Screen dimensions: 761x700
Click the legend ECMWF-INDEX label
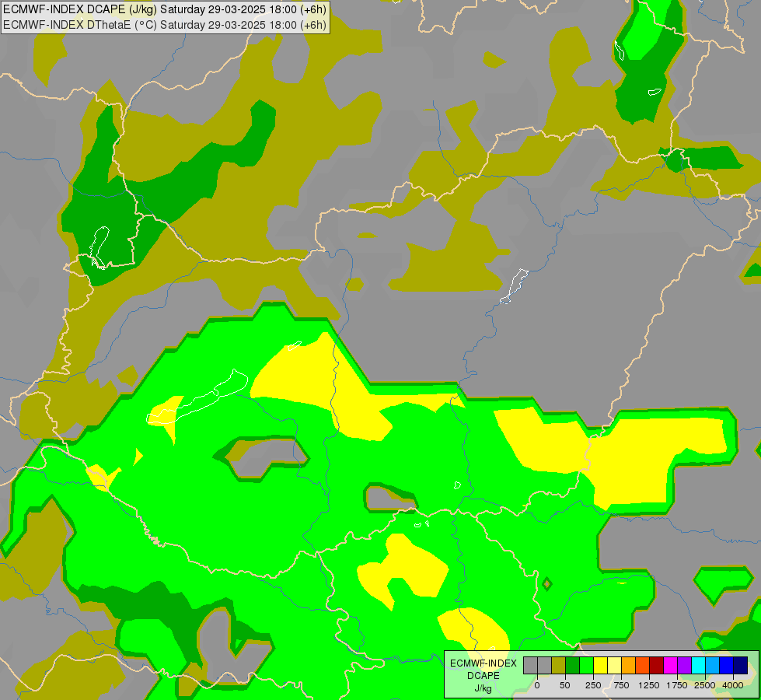point(483,663)
